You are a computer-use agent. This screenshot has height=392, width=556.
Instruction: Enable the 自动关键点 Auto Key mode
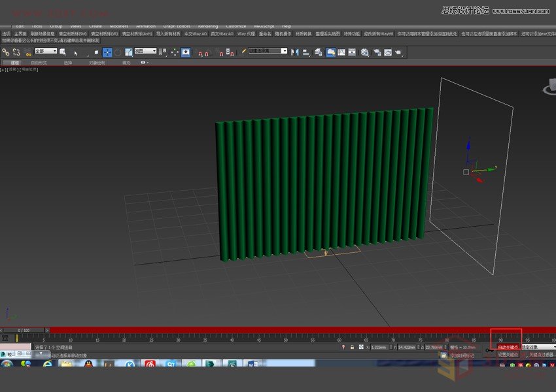point(508,347)
